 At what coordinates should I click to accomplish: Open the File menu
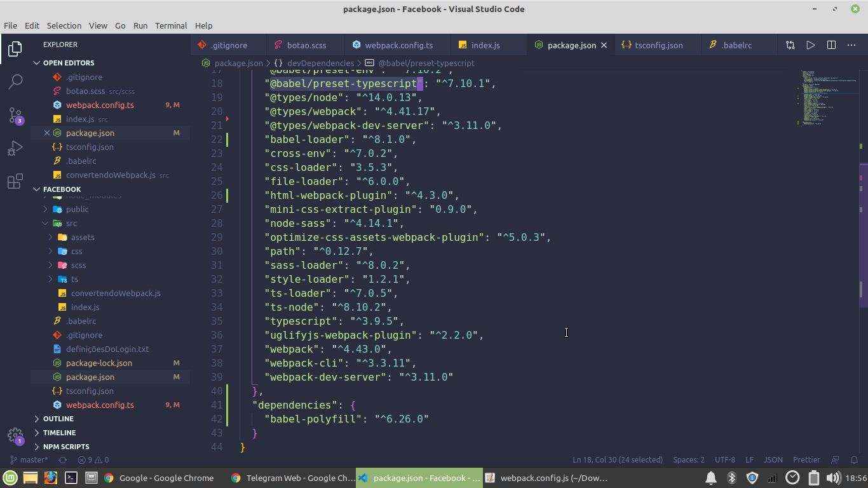click(x=10, y=25)
